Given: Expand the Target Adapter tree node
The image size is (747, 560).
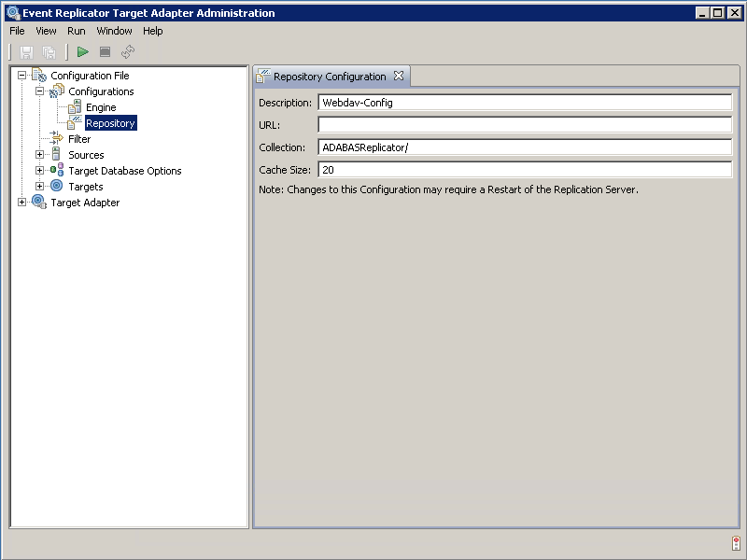Looking at the screenshot, I should [22, 203].
